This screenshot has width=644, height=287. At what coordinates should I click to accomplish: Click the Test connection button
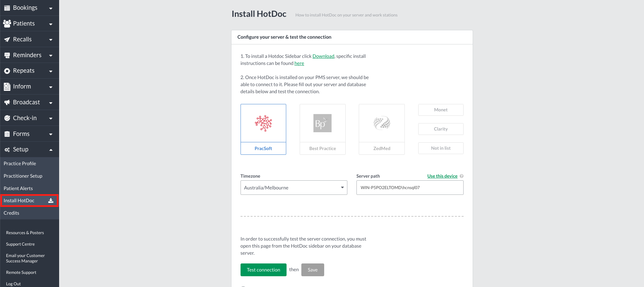[x=263, y=270]
